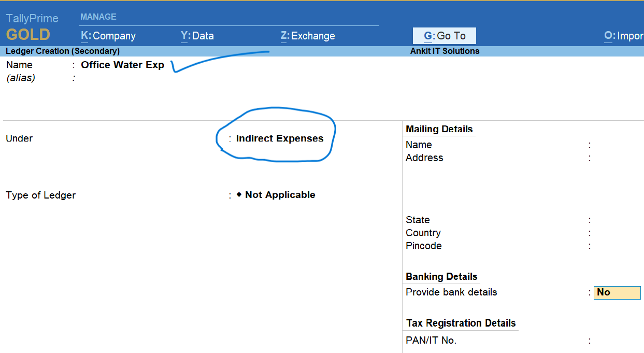
Task: Click the Mailing Details Name field
Action: (x=617, y=145)
